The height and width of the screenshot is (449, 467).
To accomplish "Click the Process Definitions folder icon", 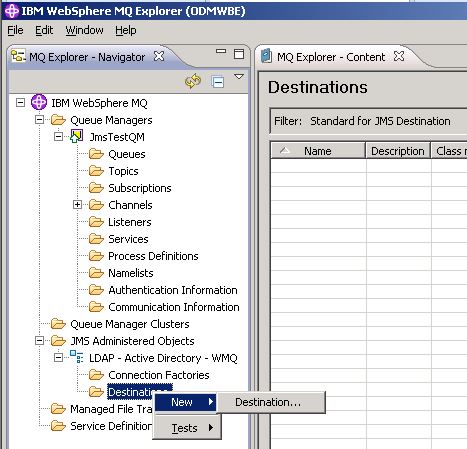I will pyautogui.click(x=96, y=256).
